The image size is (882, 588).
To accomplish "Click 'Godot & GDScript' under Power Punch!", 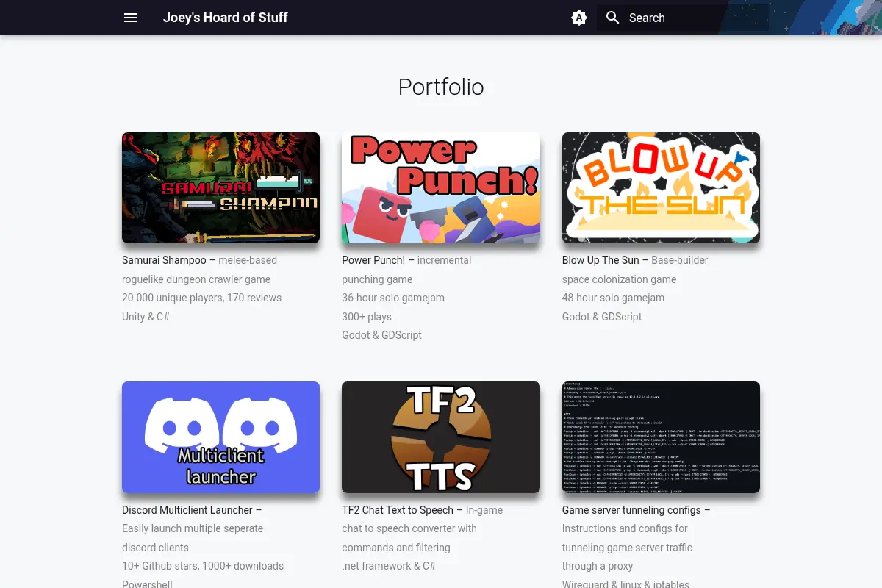I will click(x=382, y=335).
